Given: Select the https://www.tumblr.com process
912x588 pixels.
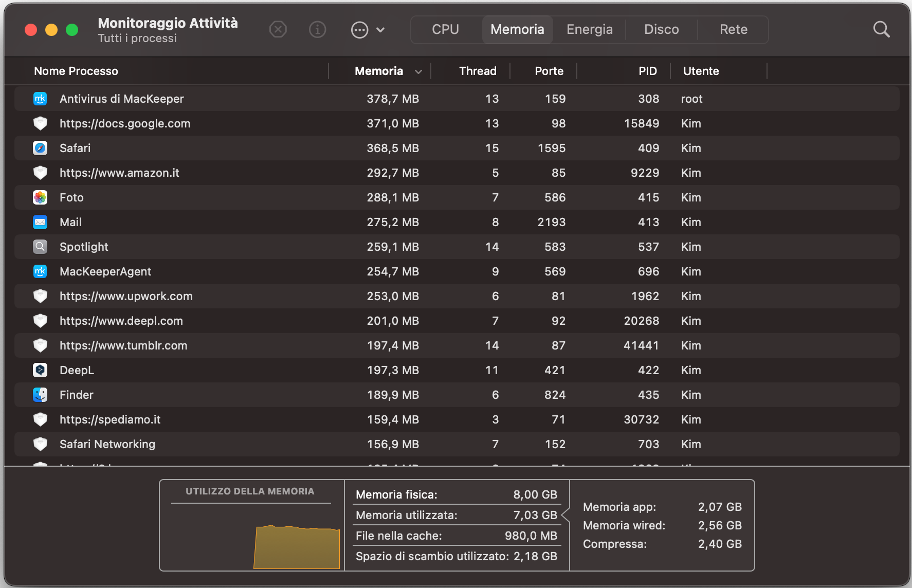Looking at the screenshot, I should pyautogui.click(x=123, y=345).
